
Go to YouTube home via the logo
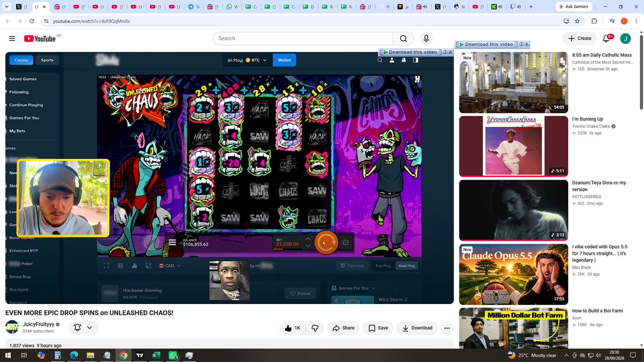(40, 39)
